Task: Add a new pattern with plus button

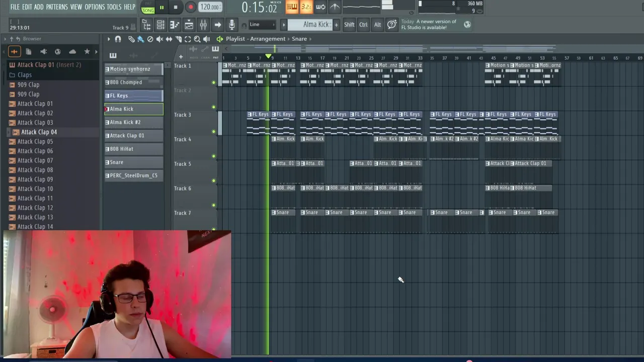Action: (x=336, y=25)
